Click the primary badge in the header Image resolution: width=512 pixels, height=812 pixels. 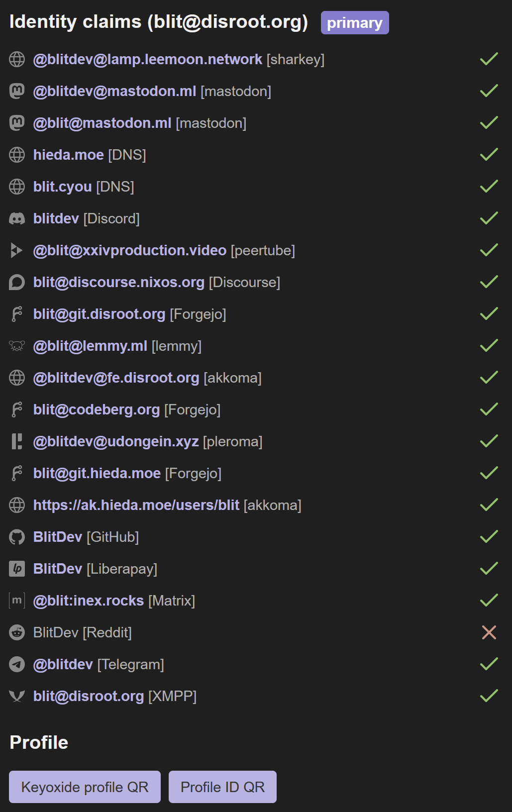[x=355, y=23]
